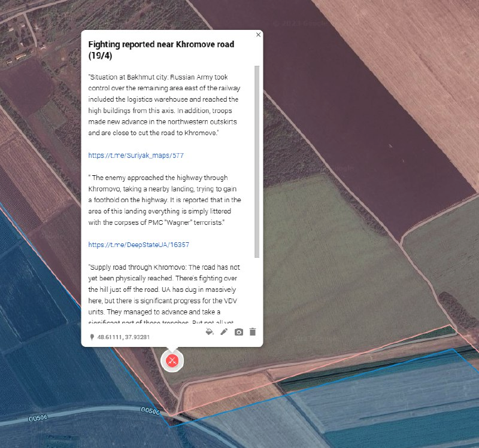This screenshot has width=479, height=448.
Task: Click the popup title 'Fighting reported near Khromove road'
Action: (x=161, y=50)
